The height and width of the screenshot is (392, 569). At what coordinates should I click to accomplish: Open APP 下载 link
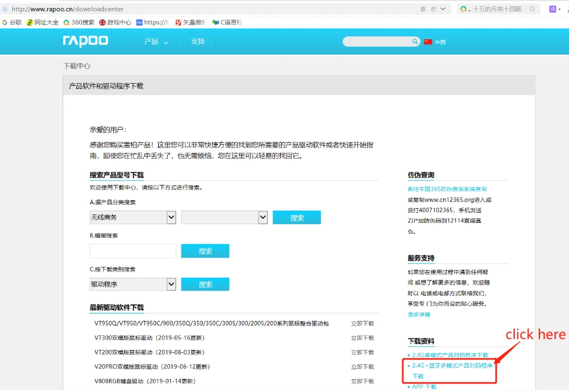tap(424, 387)
